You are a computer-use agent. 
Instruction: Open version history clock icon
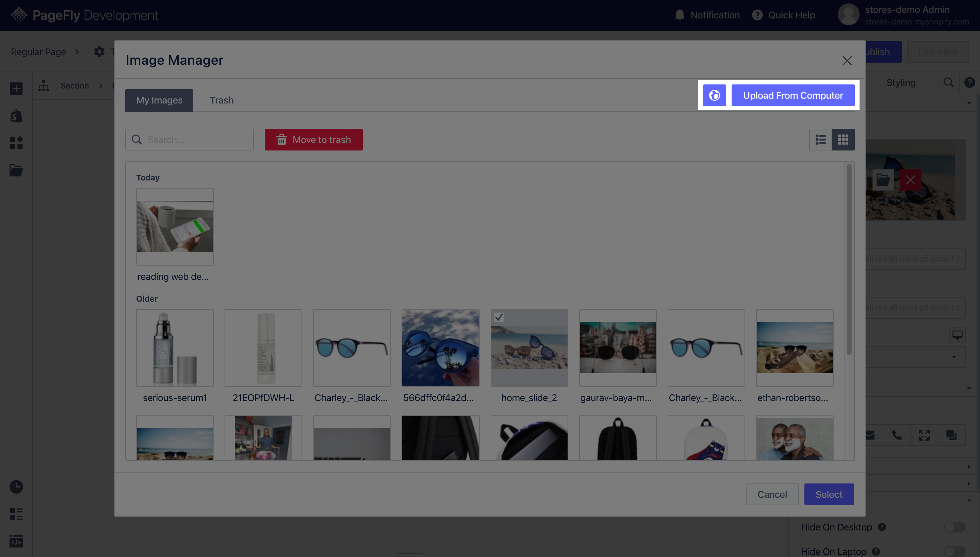tap(16, 487)
